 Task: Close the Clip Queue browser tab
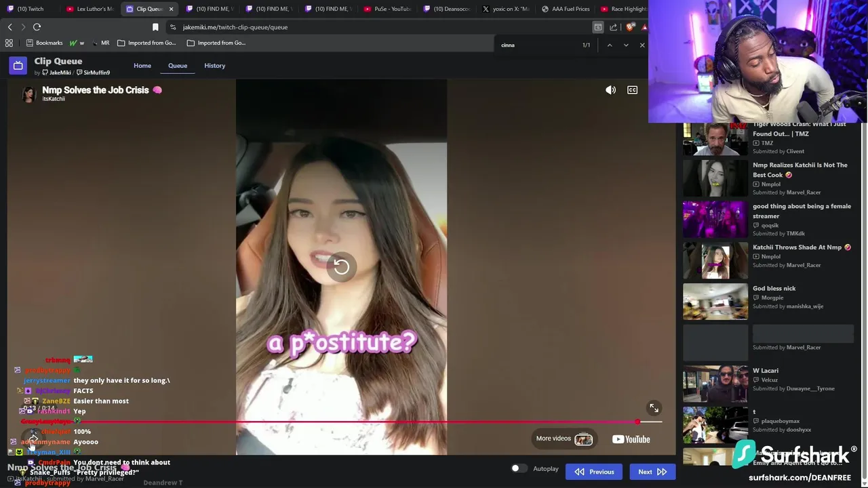171,9
